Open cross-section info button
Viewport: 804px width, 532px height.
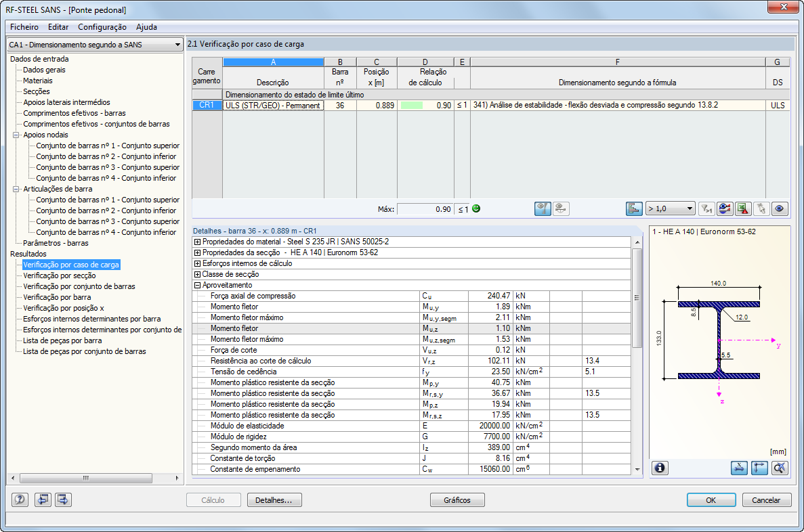[660, 468]
